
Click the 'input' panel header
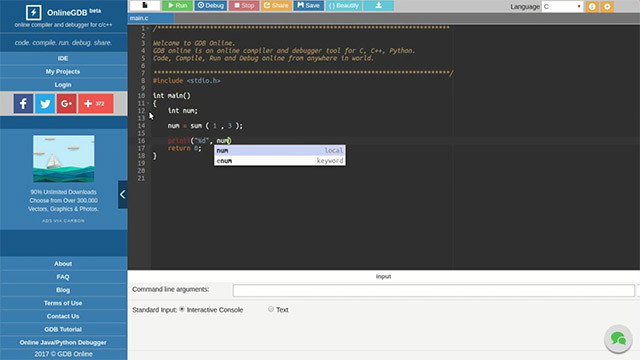(x=383, y=276)
